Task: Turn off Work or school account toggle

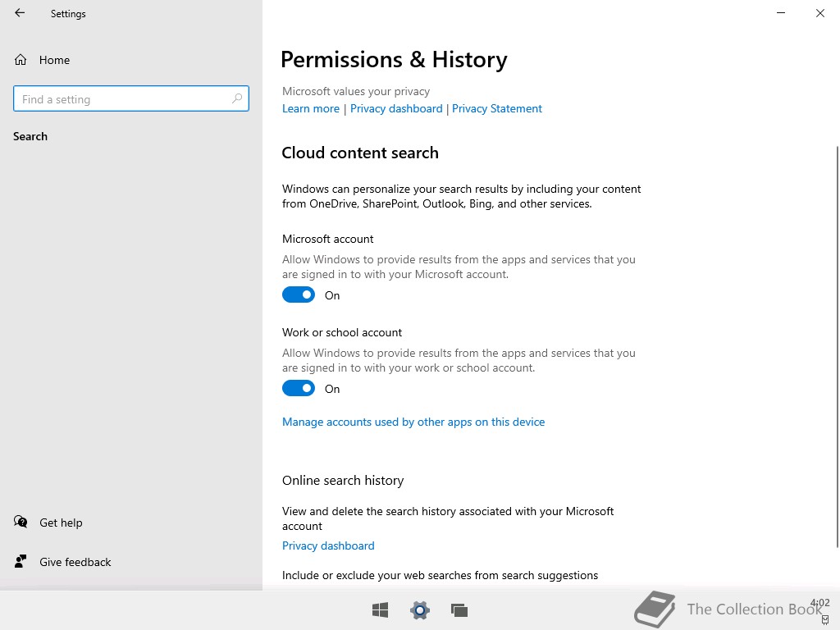Action: [299, 388]
